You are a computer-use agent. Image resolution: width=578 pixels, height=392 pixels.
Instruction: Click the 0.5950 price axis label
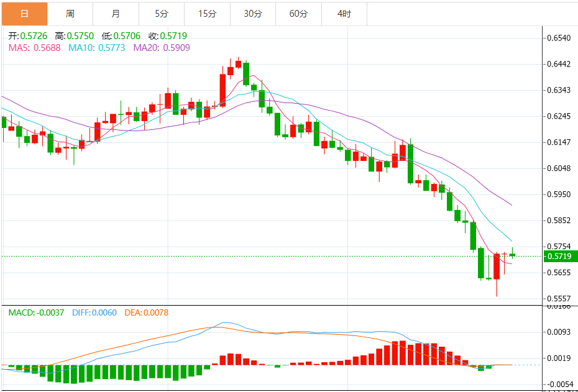(x=559, y=194)
